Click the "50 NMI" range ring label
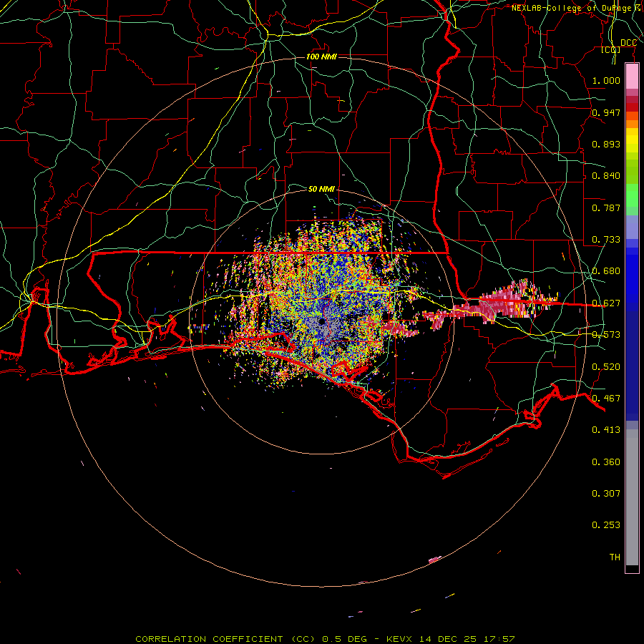644x644 pixels. 321,189
